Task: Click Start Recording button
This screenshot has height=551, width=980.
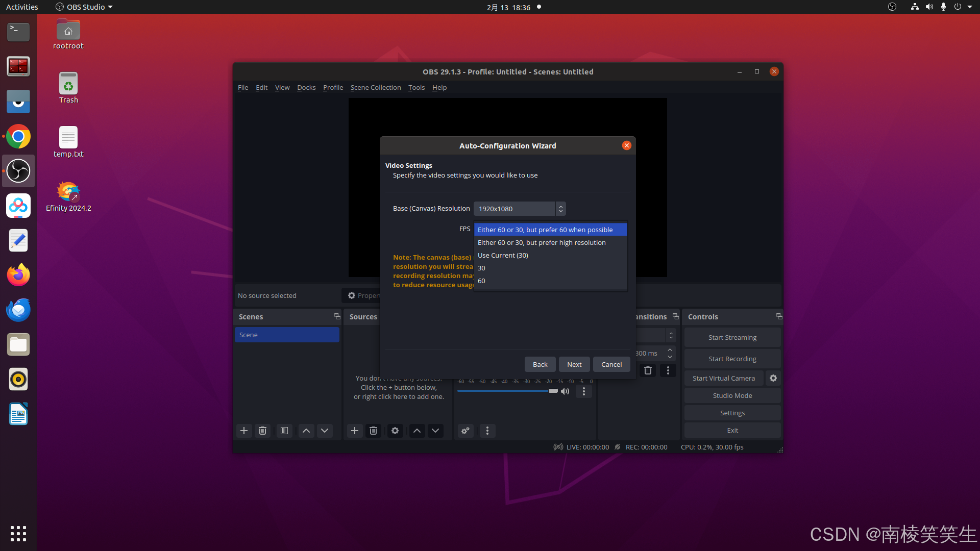Action: [x=732, y=359]
